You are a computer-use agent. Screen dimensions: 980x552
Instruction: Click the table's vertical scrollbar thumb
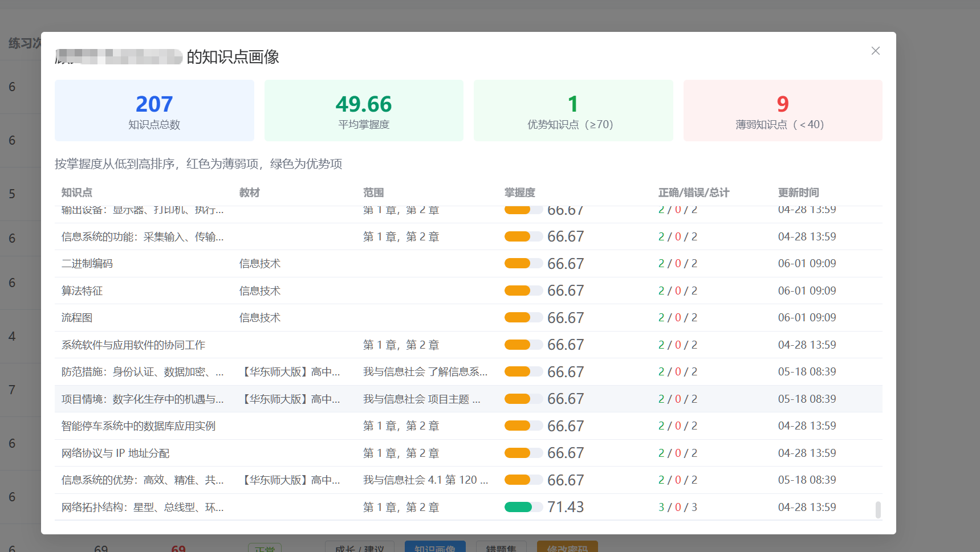click(x=878, y=510)
